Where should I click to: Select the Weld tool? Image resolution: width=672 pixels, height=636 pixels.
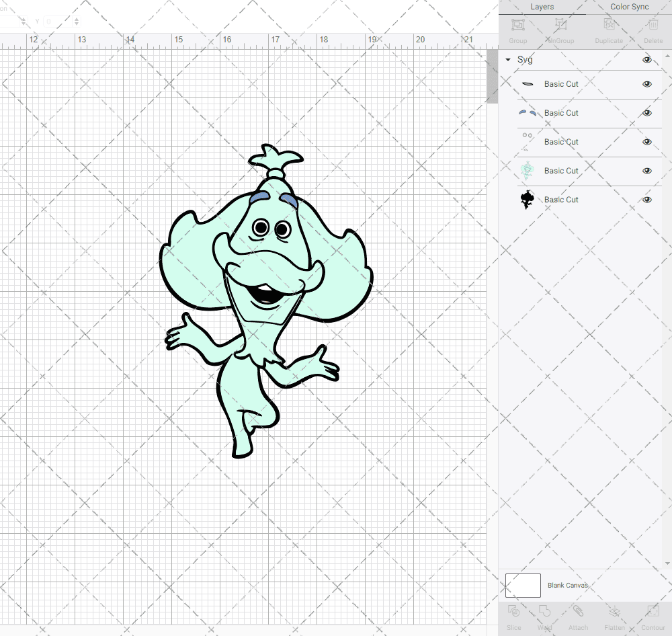(x=545, y=613)
